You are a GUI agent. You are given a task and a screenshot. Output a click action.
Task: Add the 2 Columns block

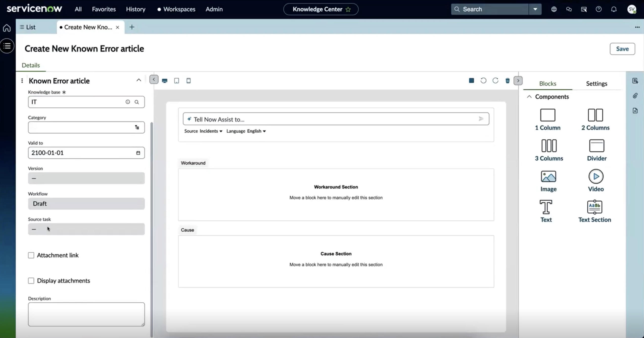pos(595,119)
